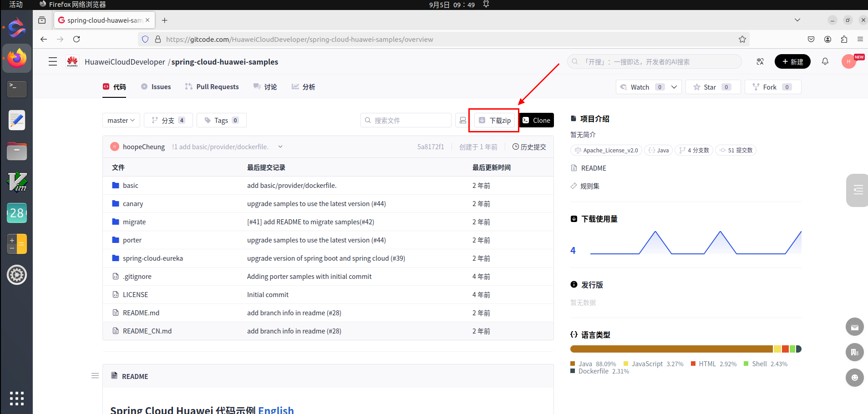The image size is (868, 414).
Task: Click the Apache_License_v2.0 badge
Action: 606,150
